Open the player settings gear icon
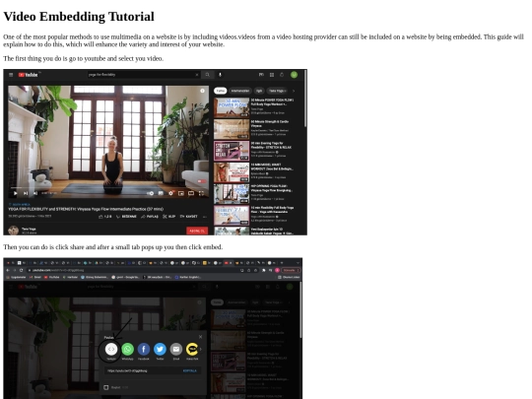 [x=171, y=193]
